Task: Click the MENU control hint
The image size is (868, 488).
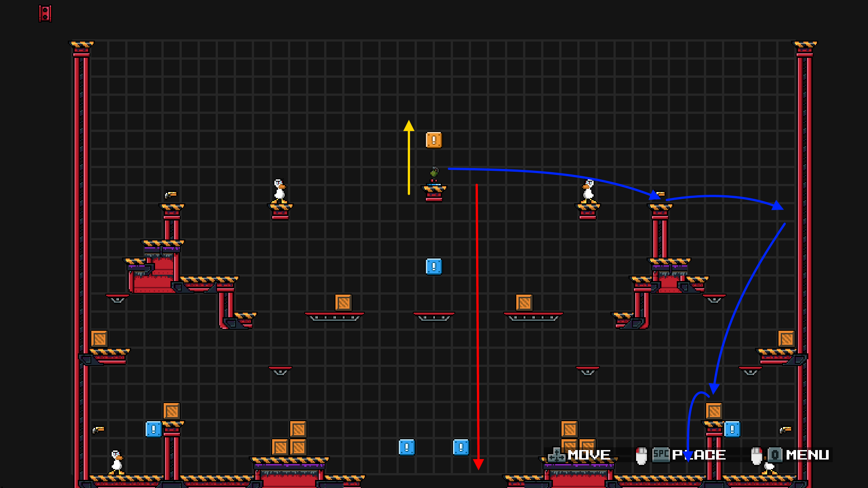Action: [807, 455]
